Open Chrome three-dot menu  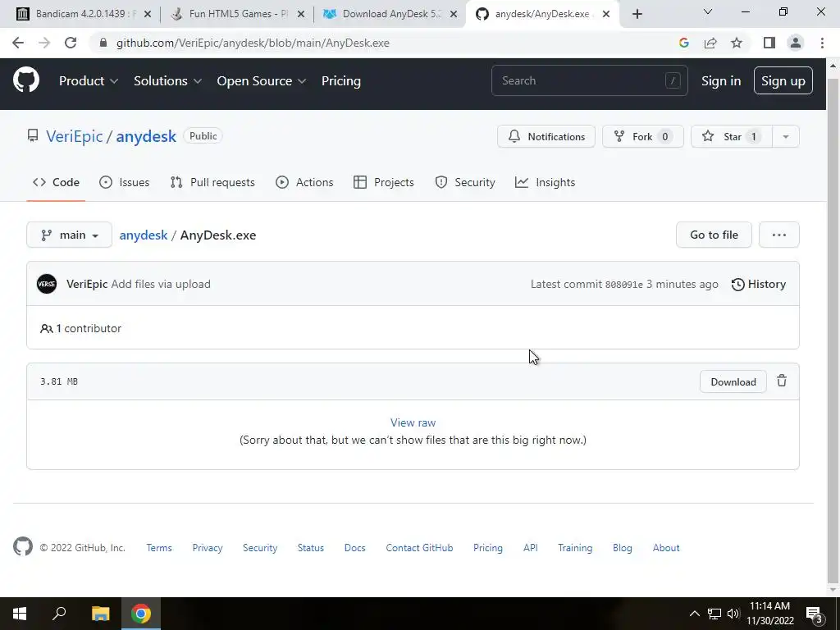pos(822,43)
